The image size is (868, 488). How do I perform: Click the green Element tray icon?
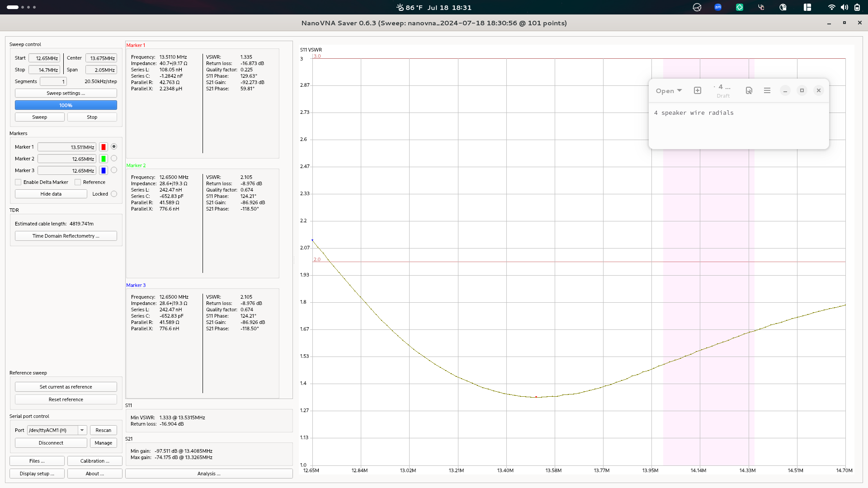(x=740, y=7)
